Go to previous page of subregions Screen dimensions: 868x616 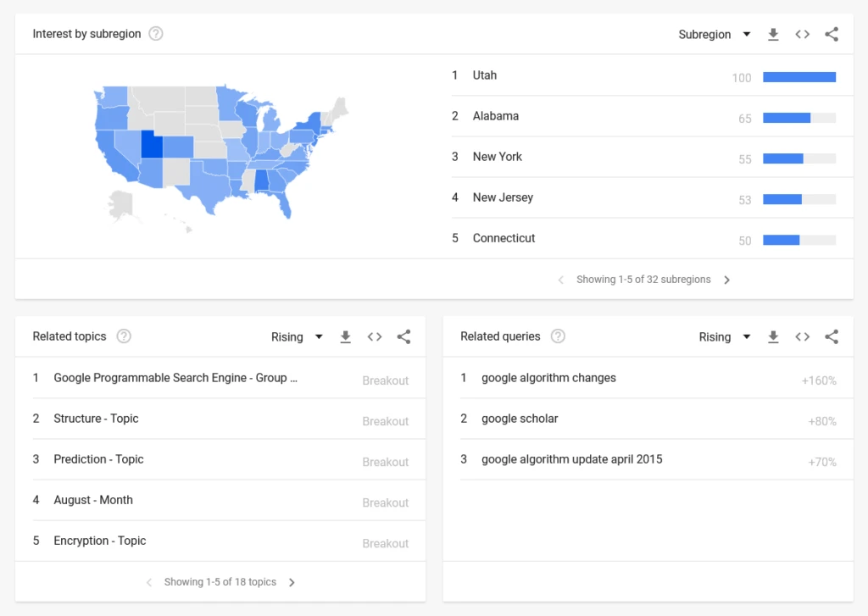point(561,280)
